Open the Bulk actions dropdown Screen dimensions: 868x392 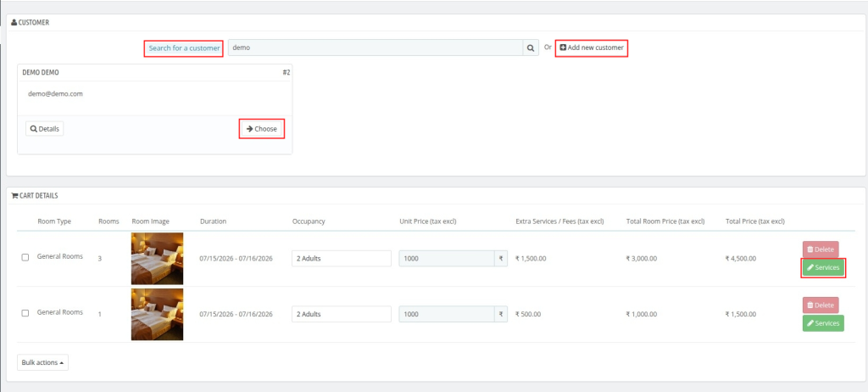[42, 362]
